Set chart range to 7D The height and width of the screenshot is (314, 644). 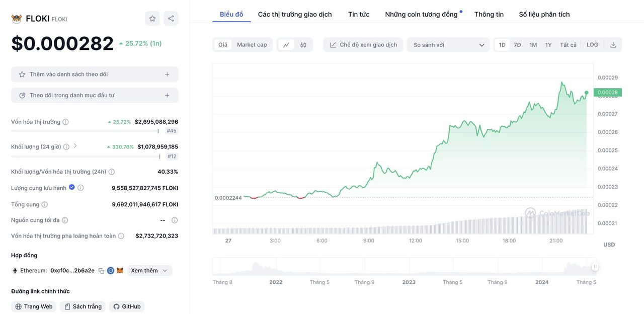(517, 45)
